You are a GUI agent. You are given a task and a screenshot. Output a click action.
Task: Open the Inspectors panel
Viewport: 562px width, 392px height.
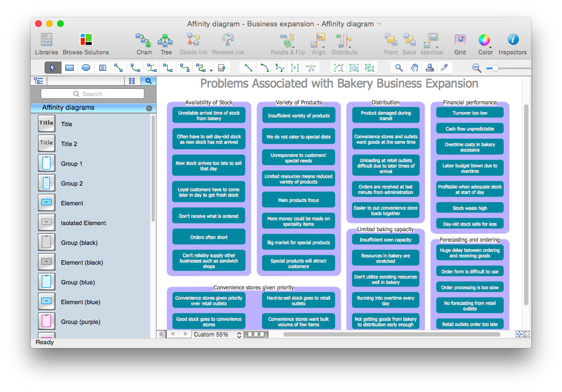pyautogui.click(x=513, y=40)
